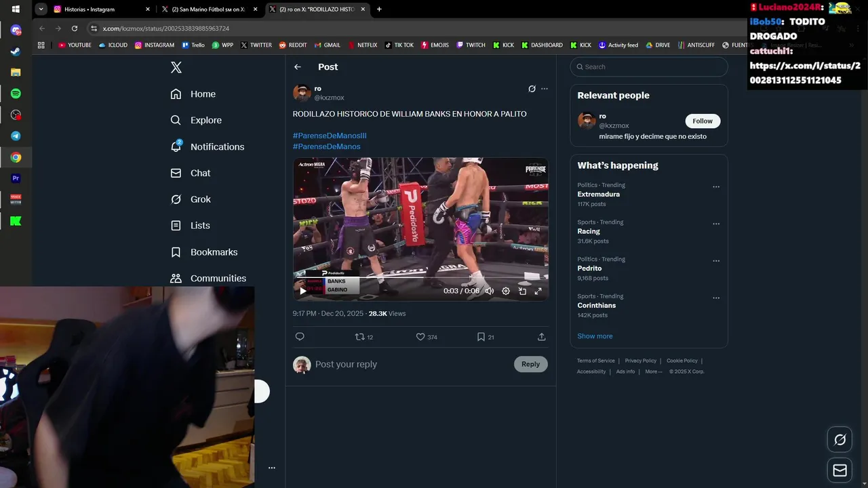Screen dimensions: 868x488
Task: Open Chat in X sidebar
Action: pos(191,173)
